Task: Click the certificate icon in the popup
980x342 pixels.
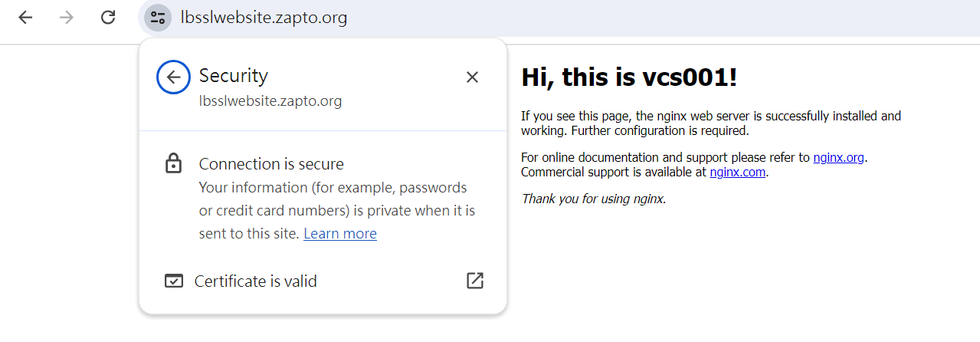Action: point(174,281)
